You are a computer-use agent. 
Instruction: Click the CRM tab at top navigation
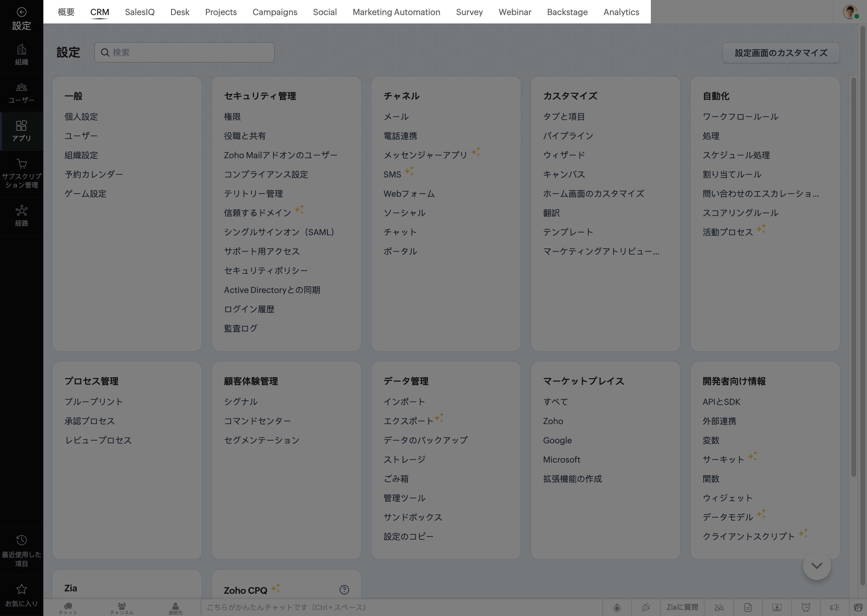99,13
